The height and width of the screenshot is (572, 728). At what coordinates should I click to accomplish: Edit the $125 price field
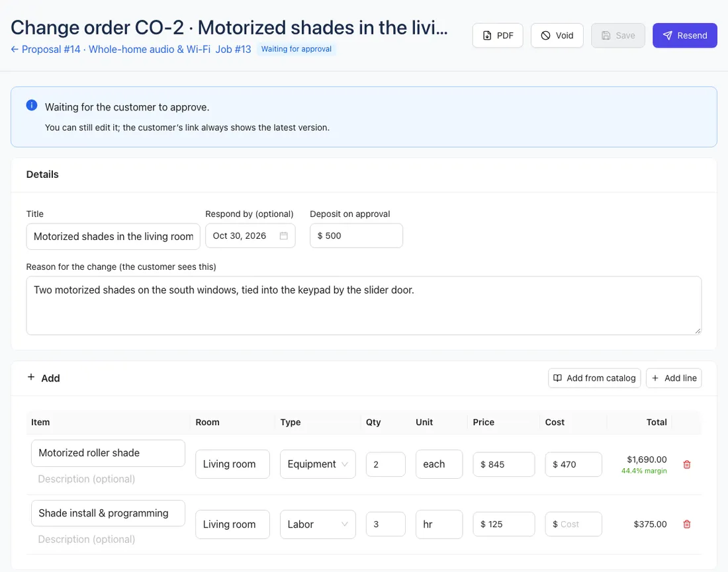(x=504, y=524)
